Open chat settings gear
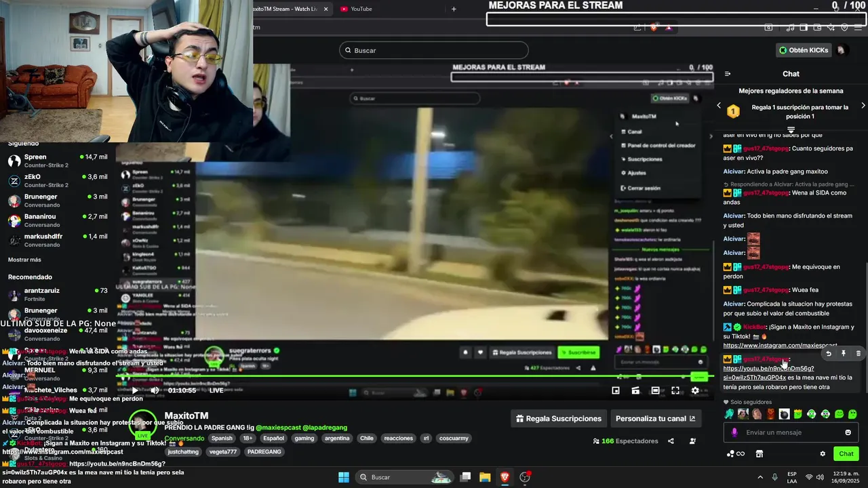 click(x=823, y=454)
